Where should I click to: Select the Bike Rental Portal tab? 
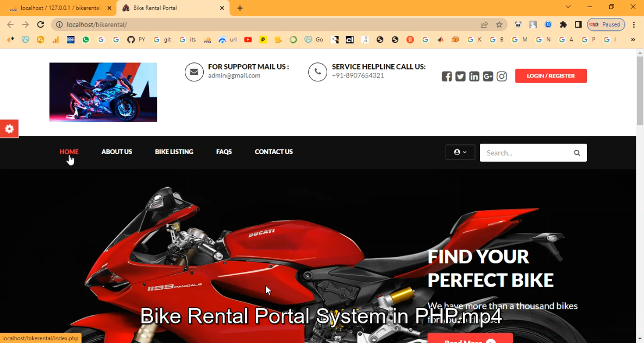pos(172,8)
